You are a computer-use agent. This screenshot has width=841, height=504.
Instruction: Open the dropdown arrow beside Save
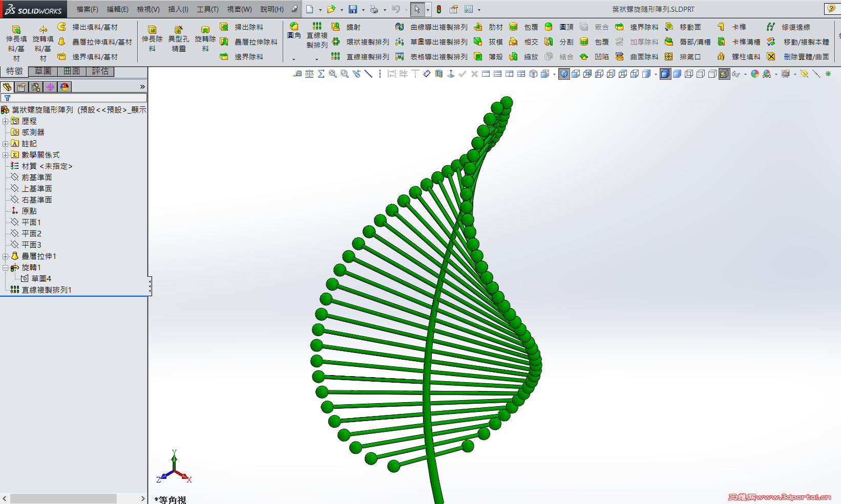click(x=363, y=10)
